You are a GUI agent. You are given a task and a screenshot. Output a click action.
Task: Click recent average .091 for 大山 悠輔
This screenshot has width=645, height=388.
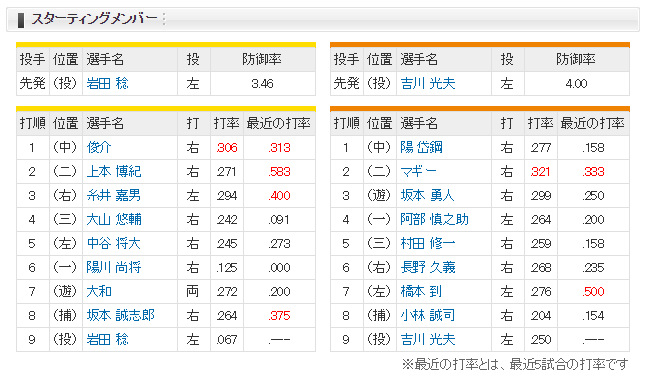tap(279, 220)
